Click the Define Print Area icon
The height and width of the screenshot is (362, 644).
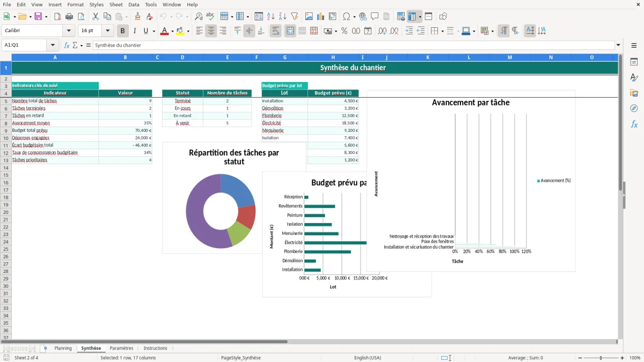click(x=401, y=17)
